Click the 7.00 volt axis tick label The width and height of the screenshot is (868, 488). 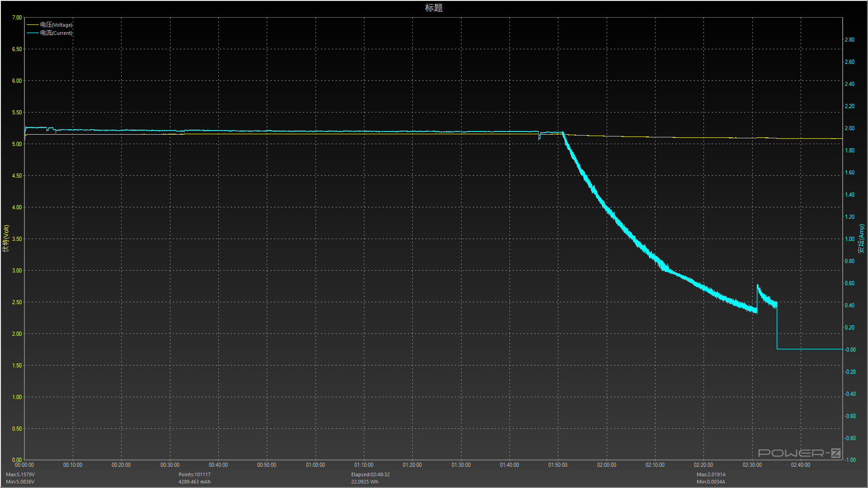(17, 18)
